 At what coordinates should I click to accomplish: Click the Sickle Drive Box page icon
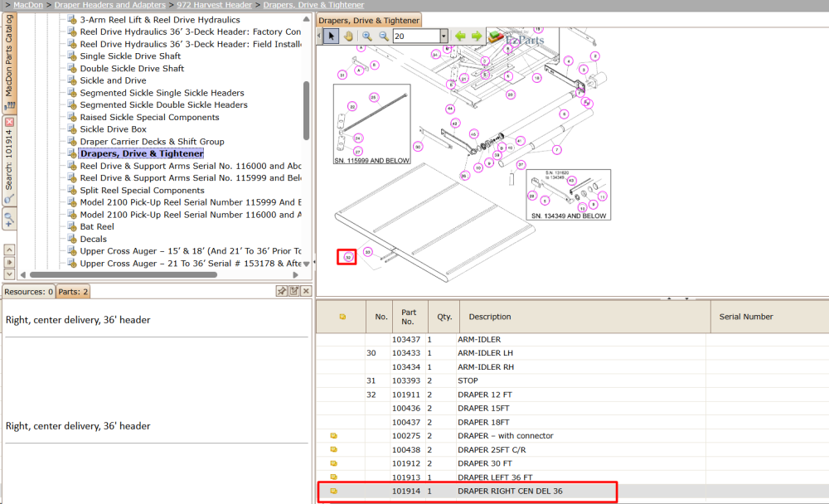pos(72,129)
